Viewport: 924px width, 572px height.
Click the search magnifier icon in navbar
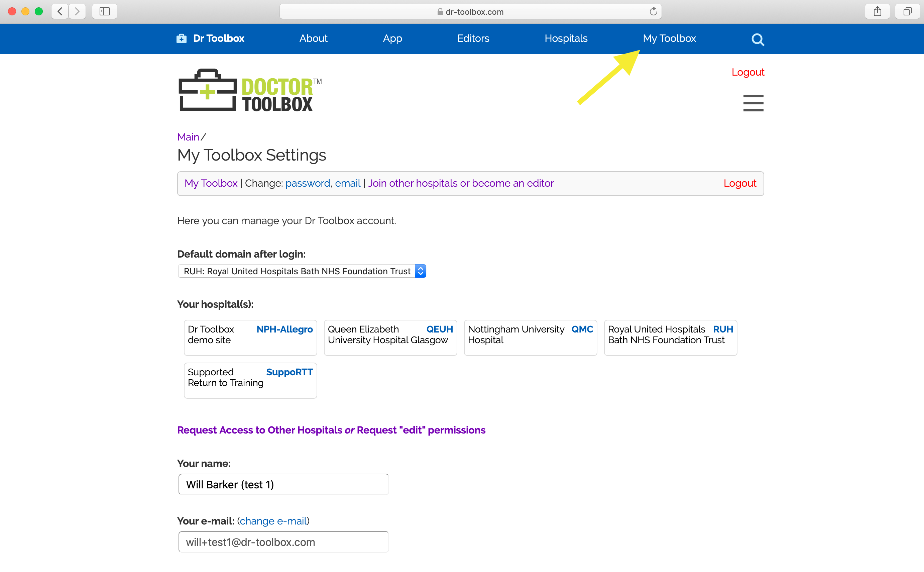point(757,39)
